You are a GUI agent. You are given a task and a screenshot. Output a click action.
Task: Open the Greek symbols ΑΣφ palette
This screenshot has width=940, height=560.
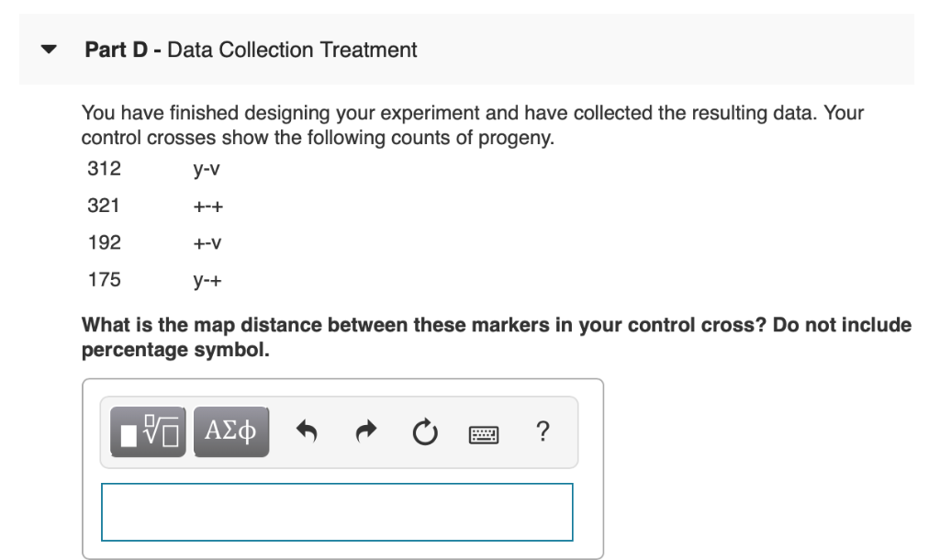[231, 431]
